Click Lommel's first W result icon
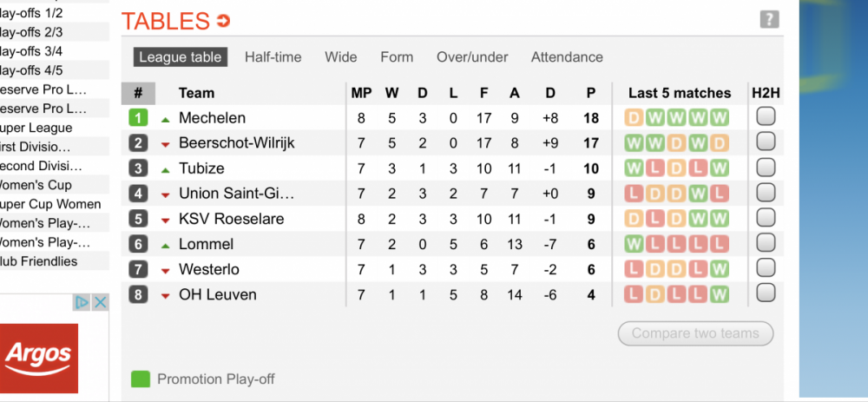 click(633, 244)
